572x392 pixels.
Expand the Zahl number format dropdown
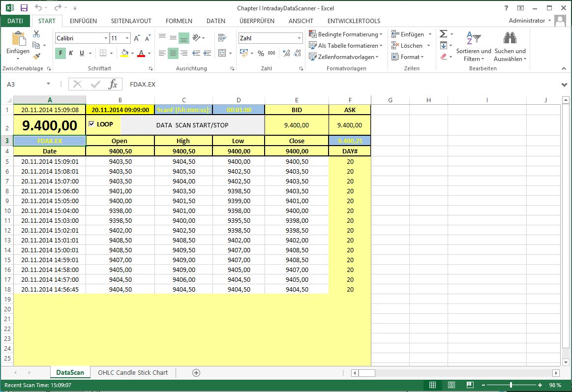[299, 38]
